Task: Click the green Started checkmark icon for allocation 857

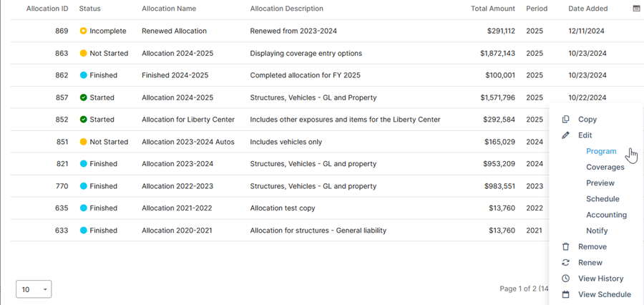Action: click(84, 97)
